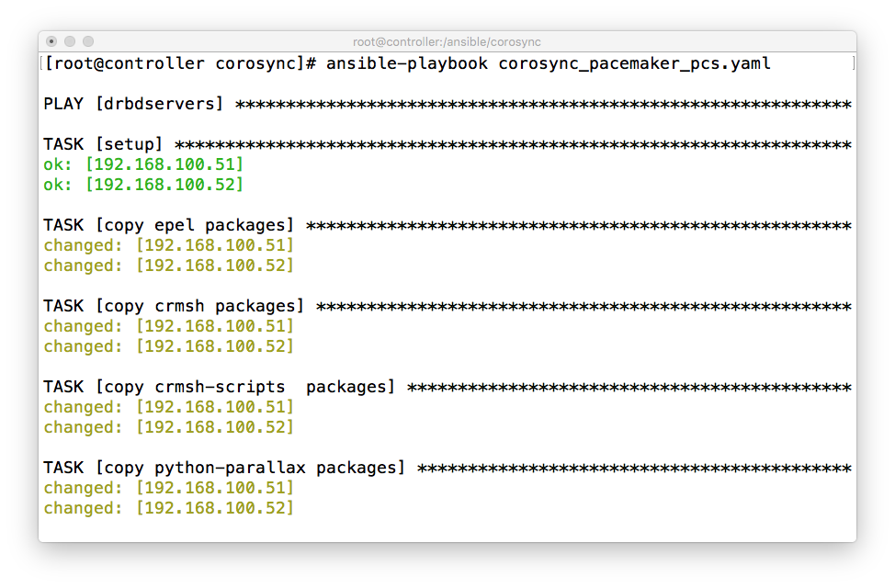The height and width of the screenshot is (588, 895).
Task: Click the empty terminal area at bottom
Action: [447, 530]
